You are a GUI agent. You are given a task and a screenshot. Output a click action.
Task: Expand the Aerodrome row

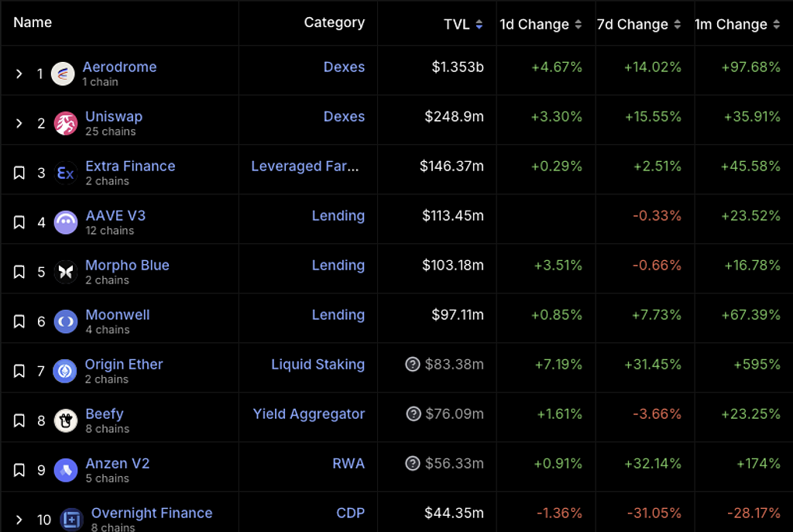click(19, 74)
